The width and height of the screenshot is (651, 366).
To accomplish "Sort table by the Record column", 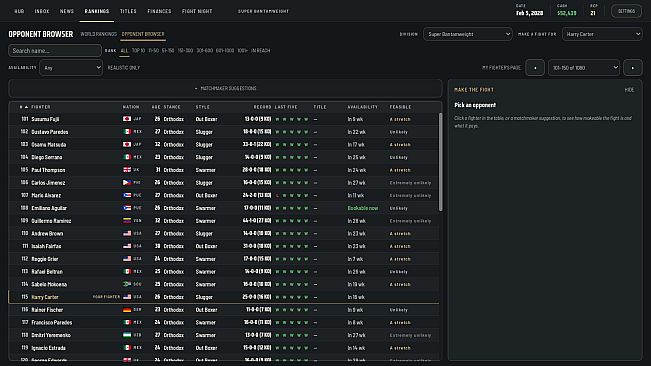I will [262, 107].
